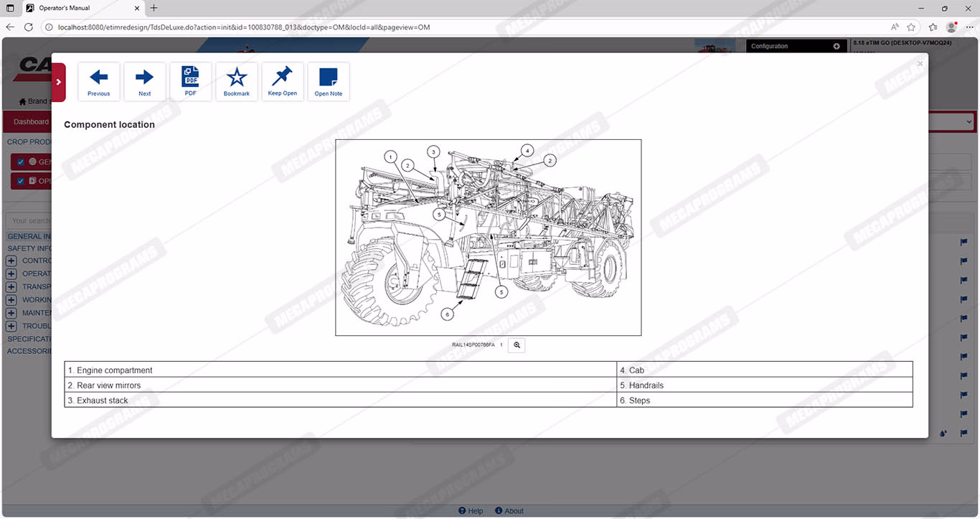Viewport: 980px width, 519px height.
Task: Open the Help link in the footer
Action: tap(471, 511)
